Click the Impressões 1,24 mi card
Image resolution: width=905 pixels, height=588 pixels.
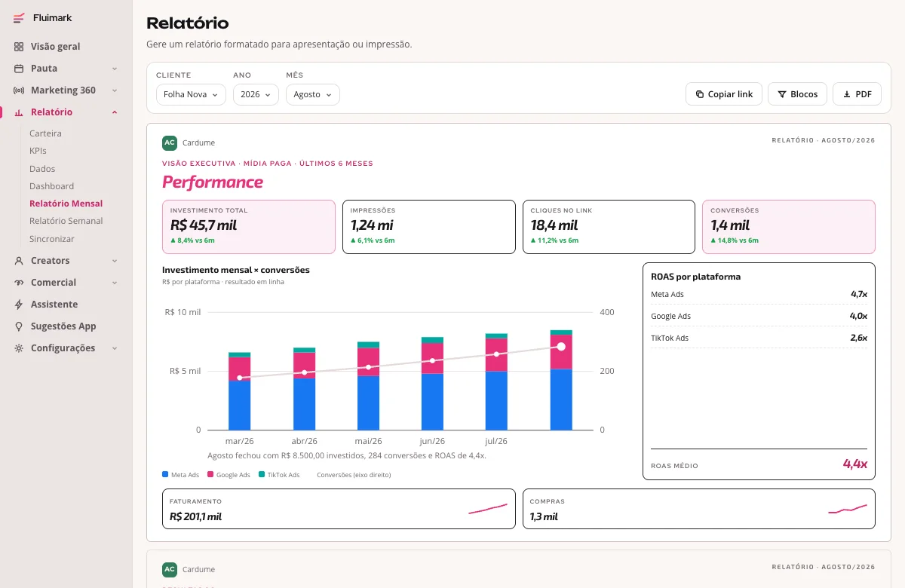coord(429,227)
